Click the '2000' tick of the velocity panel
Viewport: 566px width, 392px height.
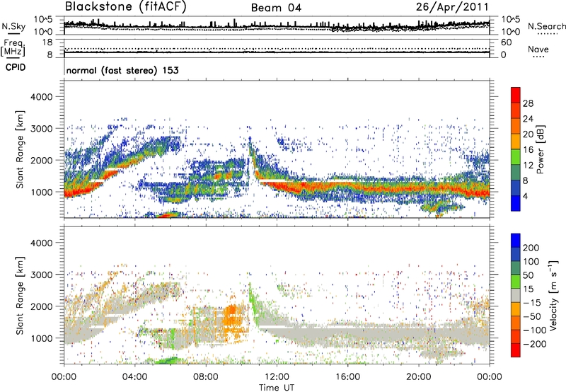pyautogui.click(x=41, y=306)
